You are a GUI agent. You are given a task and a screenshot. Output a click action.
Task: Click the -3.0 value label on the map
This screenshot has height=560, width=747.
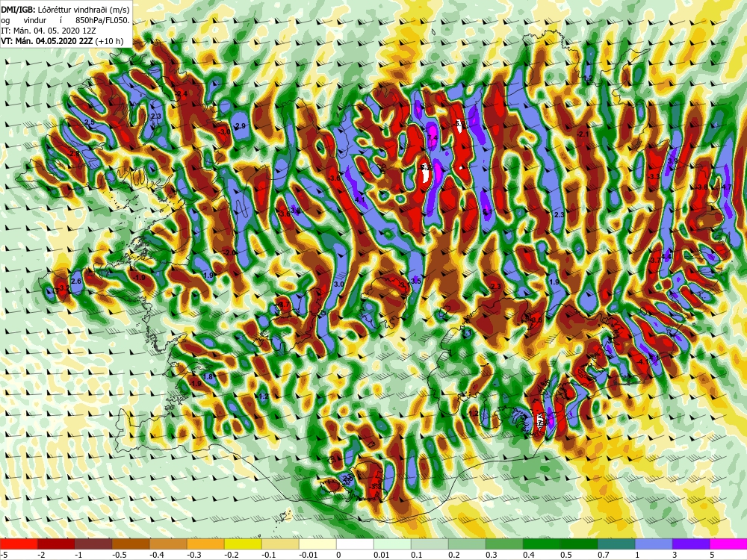point(224,131)
